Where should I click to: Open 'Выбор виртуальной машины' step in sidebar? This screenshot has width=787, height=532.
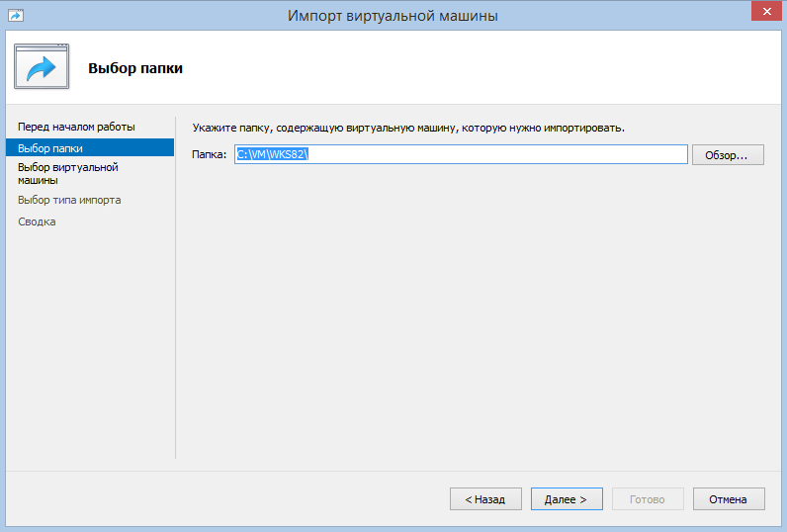(67, 174)
